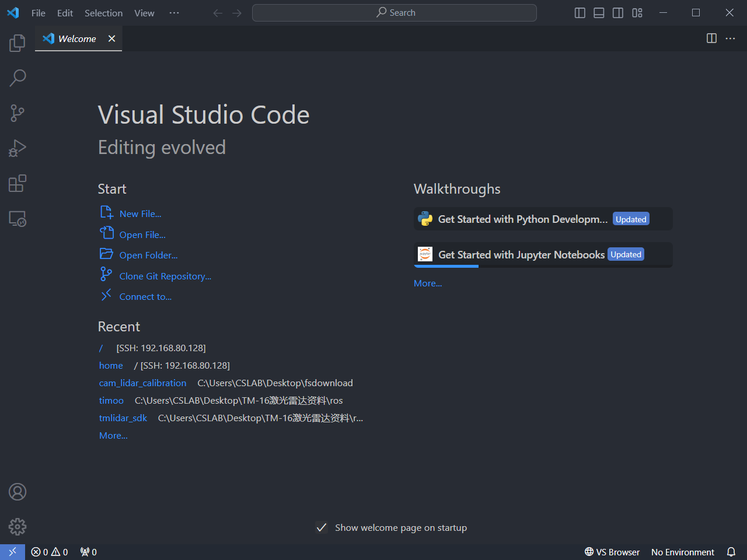Close the Welcome tab
The height and width of the screenshot is (560, 747).
click(111, 38)
